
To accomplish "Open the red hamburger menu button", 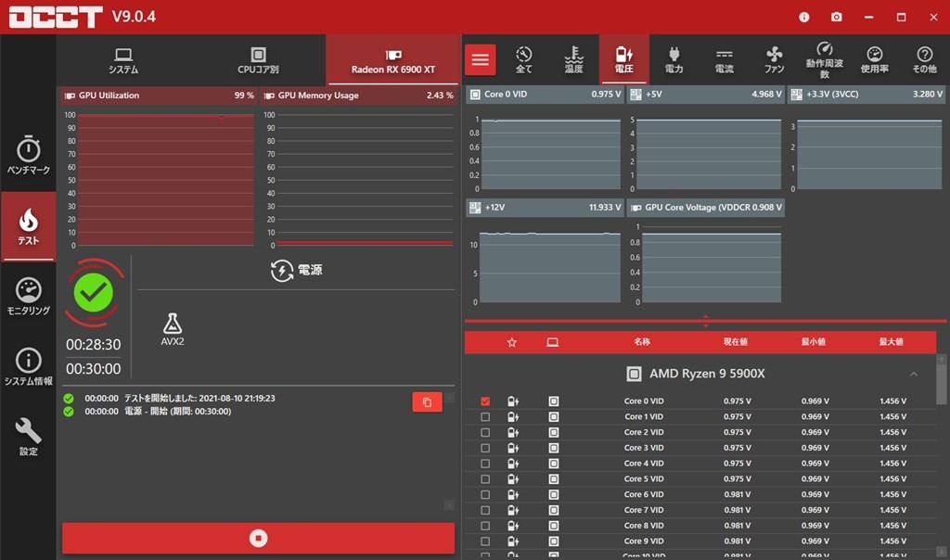I will [x=480, y=59].
